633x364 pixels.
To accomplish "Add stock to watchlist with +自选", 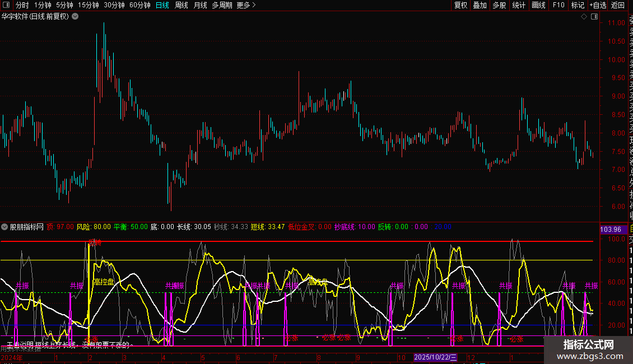I will (x=598, y=5).
